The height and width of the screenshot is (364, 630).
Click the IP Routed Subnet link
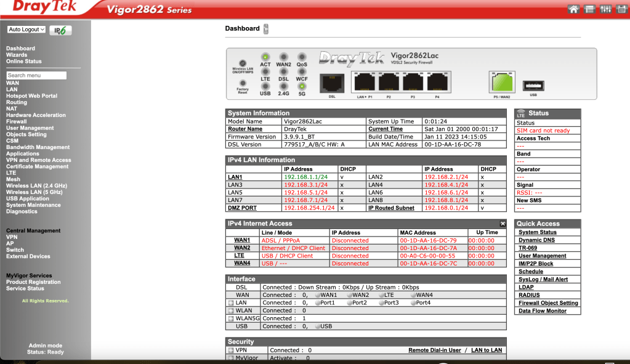point(391,208)
